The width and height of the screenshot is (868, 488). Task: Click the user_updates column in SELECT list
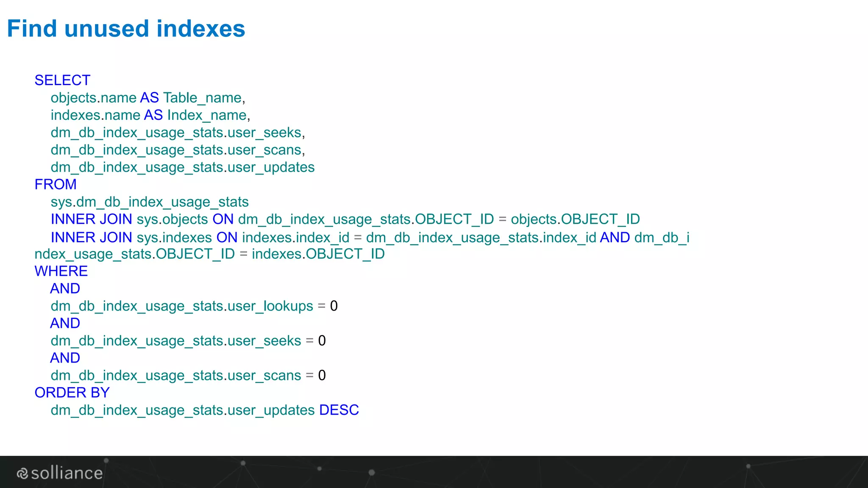(x=182, y=167)
